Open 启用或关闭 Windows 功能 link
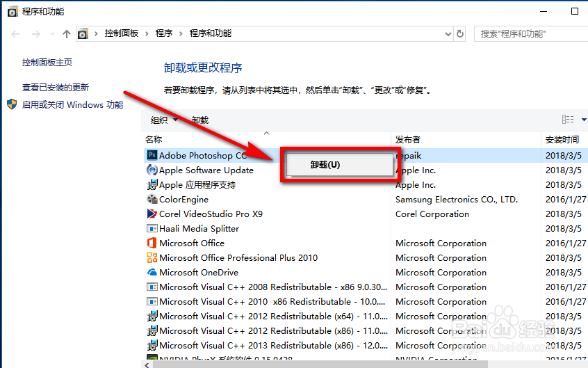588x368 pixels. click(x=72, y=105)
